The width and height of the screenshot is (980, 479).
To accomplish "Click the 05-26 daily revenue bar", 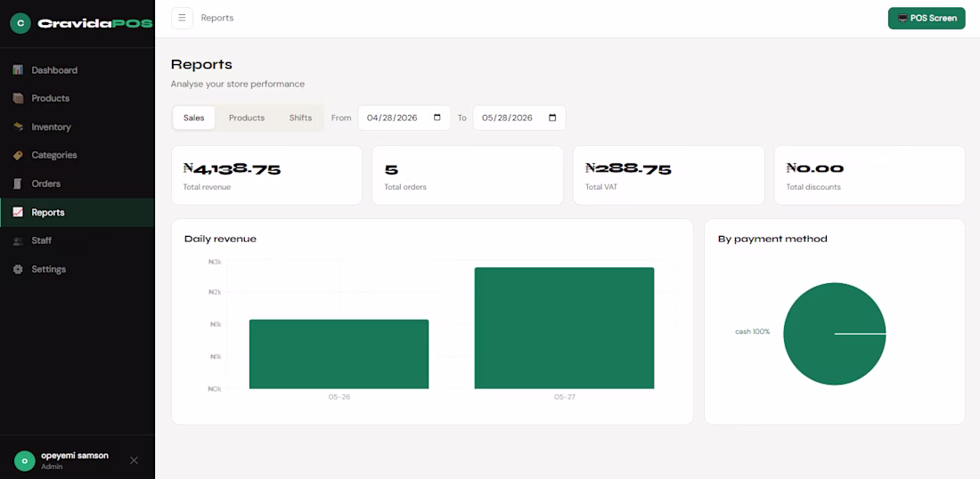I will click(339, 354).
